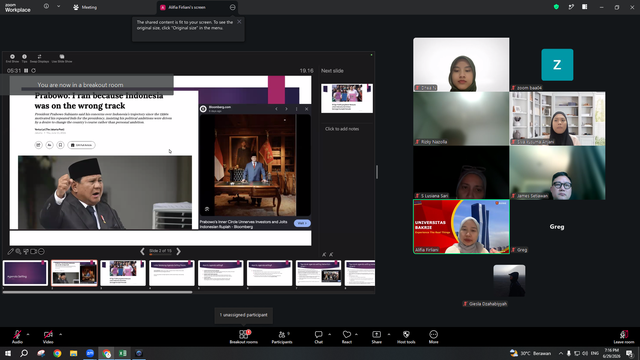
Task: Reset the presentation timer
Action: coord(33,71)
